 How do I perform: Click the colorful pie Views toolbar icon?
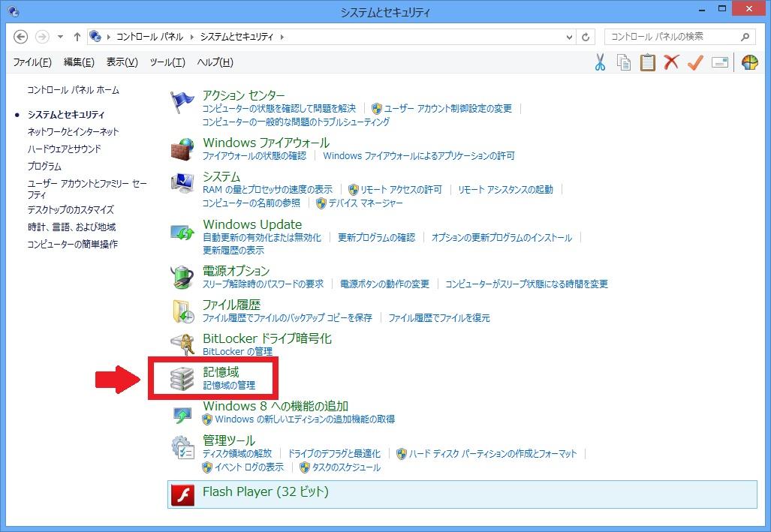[750, 62]
